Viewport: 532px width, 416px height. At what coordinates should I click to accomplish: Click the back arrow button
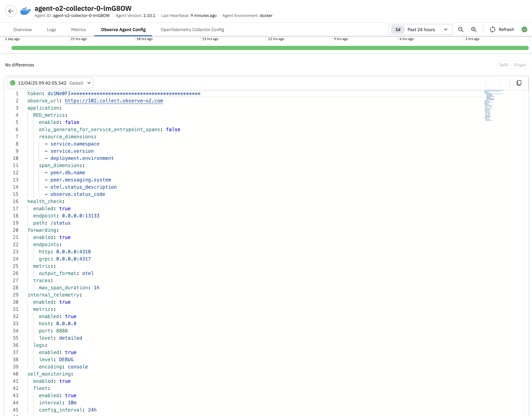tap(11, 11)
